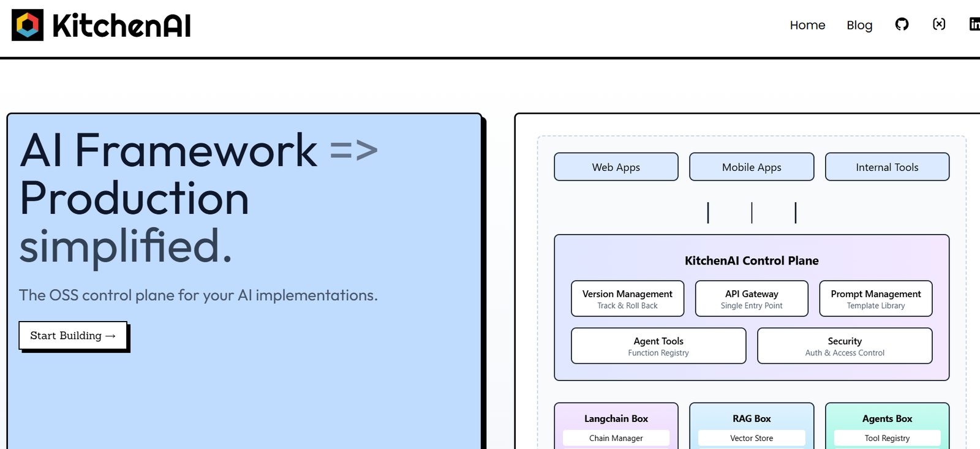Click the KitchenAI brand name text

pyautogui.click(x=121, y=26)
